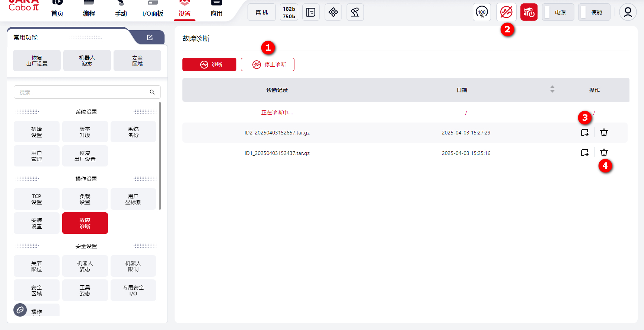This screenshot has height=330, width=644.
Task: Click the settings list vertical scrollbar
Action: click(x=160, y=156)
